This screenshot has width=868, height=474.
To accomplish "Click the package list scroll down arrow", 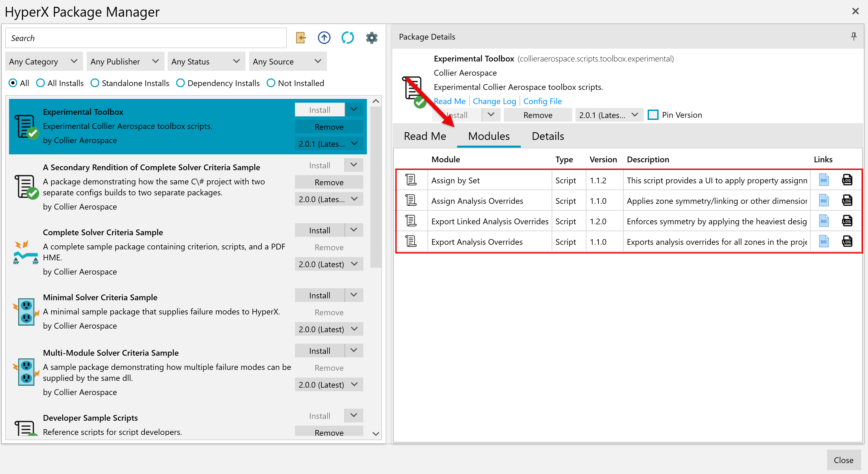I will 376,434.
